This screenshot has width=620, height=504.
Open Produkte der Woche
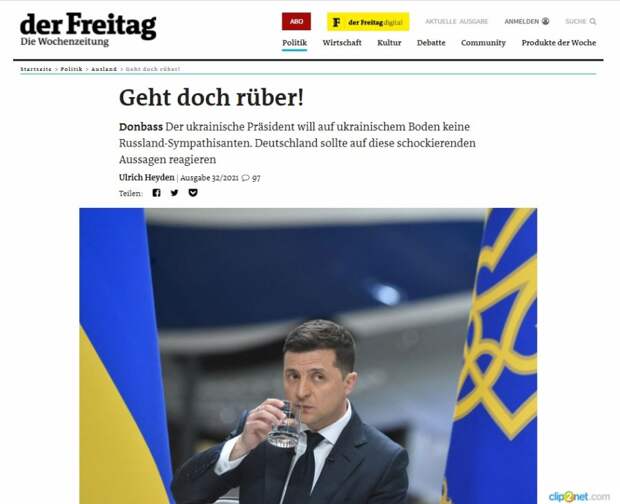coord(559,43)
